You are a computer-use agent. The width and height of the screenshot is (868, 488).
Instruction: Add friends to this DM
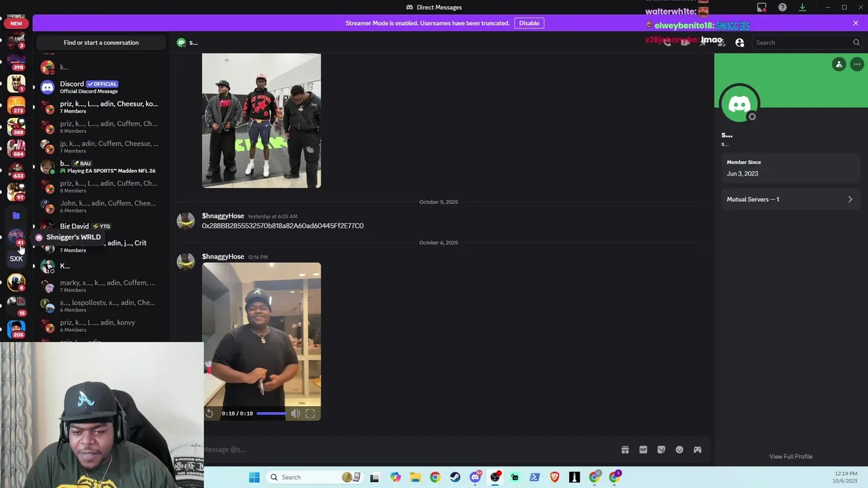[722, 43]
